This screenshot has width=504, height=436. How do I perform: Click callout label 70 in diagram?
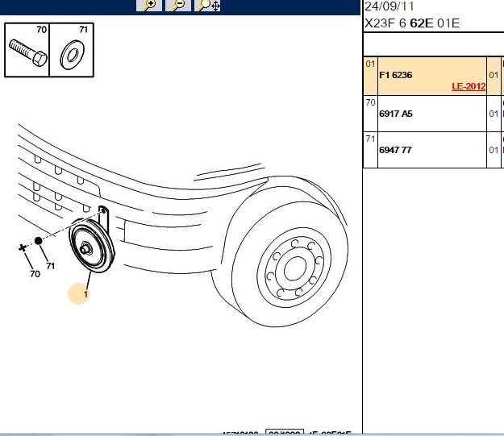pos(35,274)
